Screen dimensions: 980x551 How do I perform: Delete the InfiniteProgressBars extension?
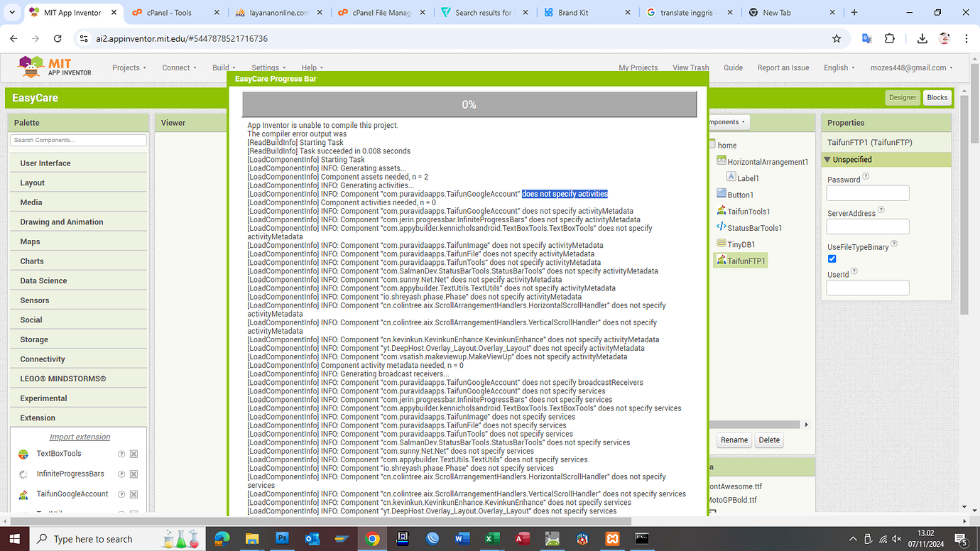point(134,473)
